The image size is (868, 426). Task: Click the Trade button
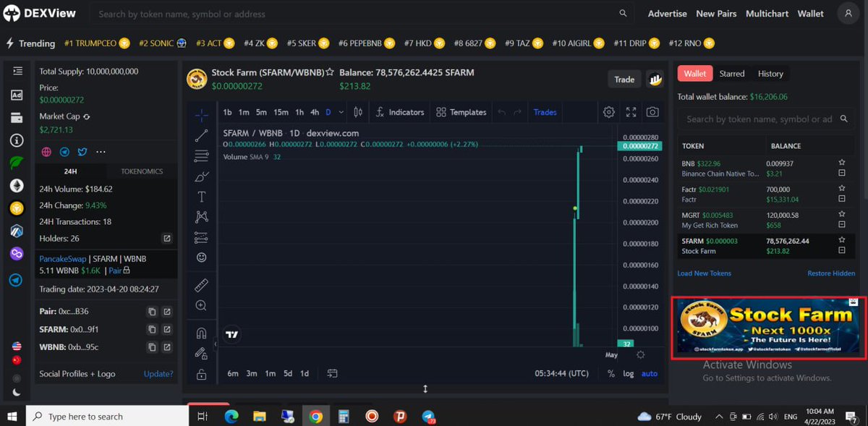624,80
